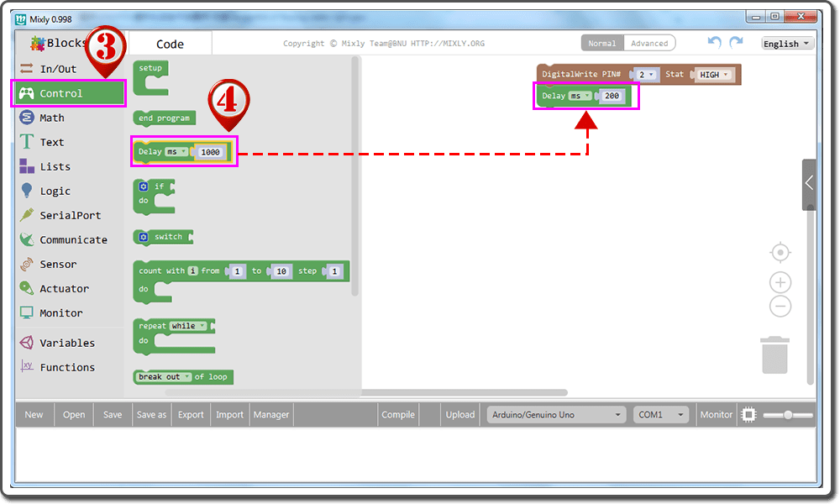Click the Lists category icon
Screen dimensions: 840x504
tap(26, 166)
